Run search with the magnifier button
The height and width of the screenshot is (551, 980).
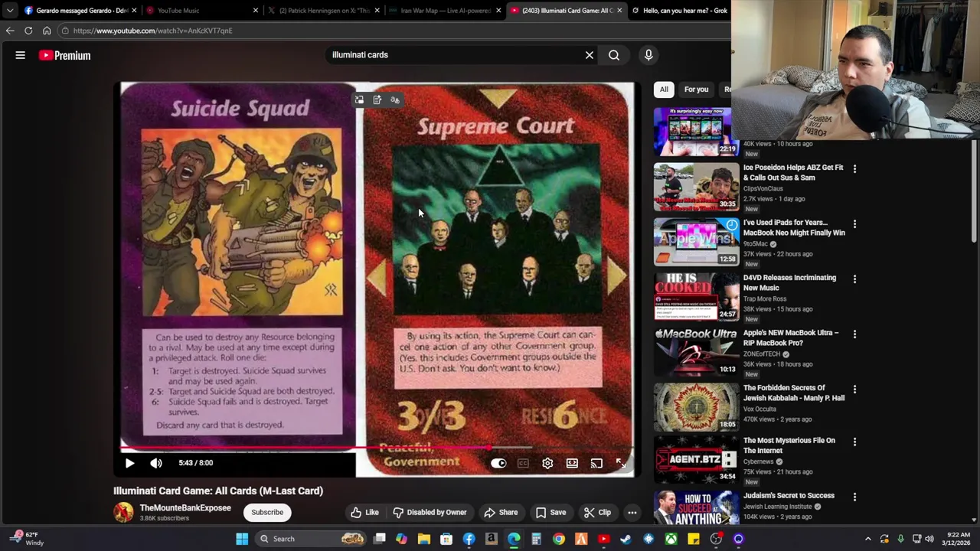[x=614, y=55]
